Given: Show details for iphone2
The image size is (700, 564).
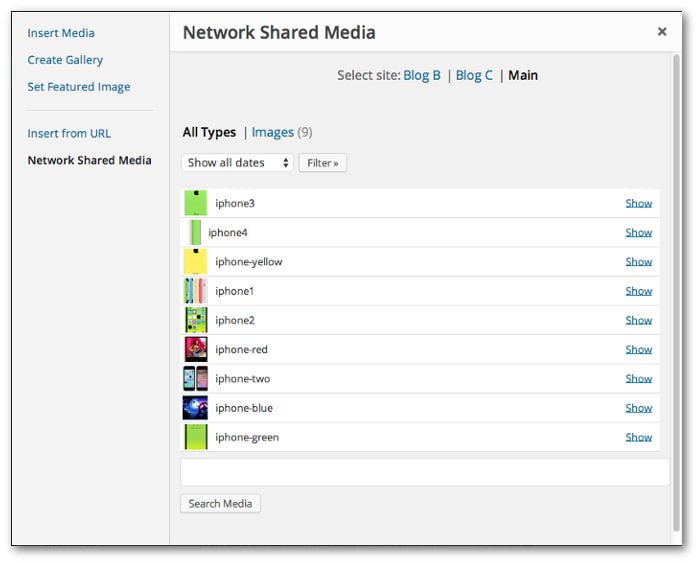Looking at the screenshot, I should point(639,320).
